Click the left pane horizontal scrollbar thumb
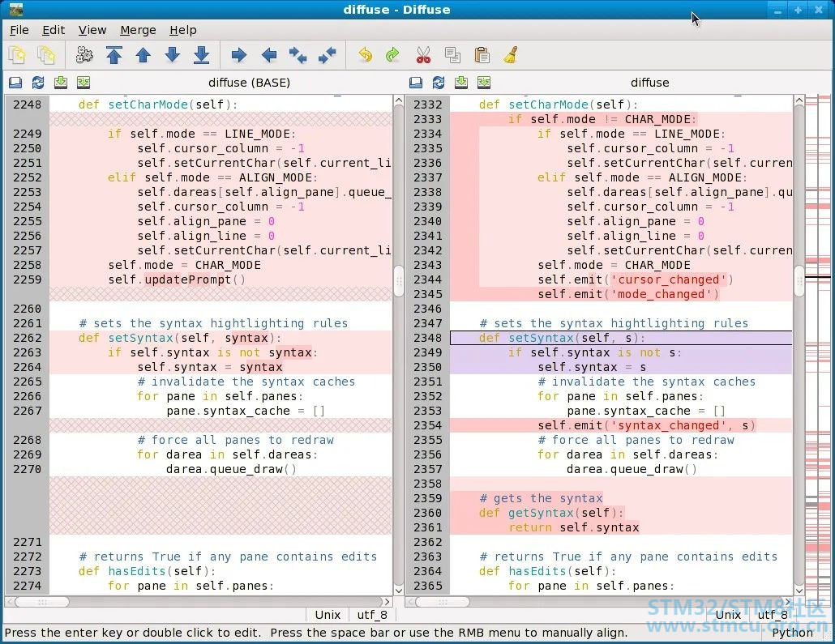Screen dimensions: 835x644 [43, 602]
